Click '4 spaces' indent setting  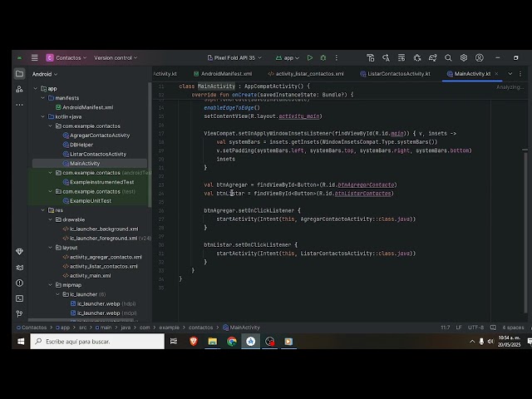[513, 328]
